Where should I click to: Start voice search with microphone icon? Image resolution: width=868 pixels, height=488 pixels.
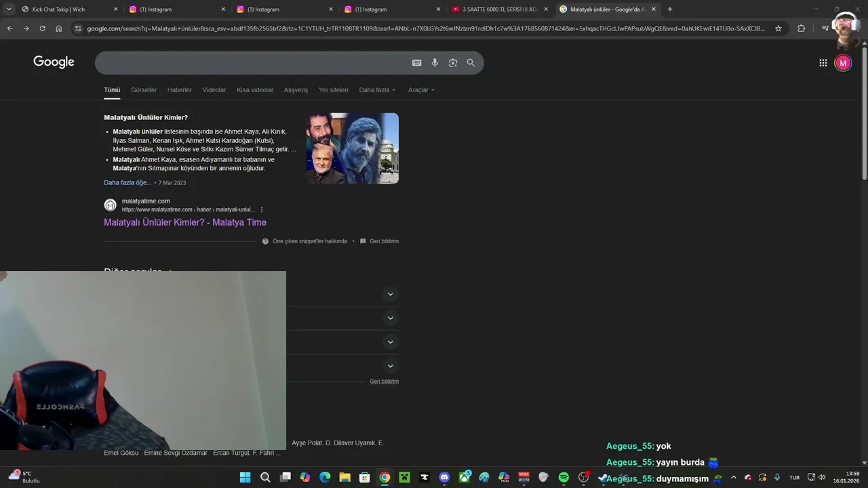435,63
